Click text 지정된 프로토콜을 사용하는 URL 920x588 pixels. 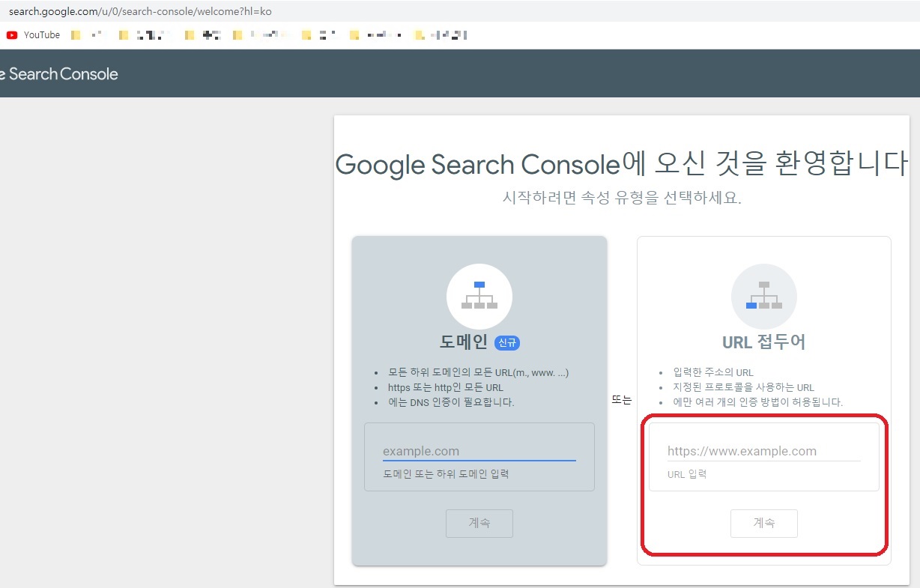click(743, 387)
